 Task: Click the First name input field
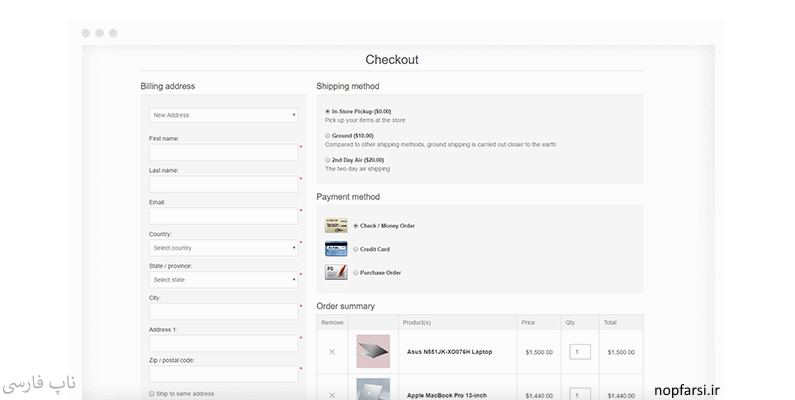point(223,152)
